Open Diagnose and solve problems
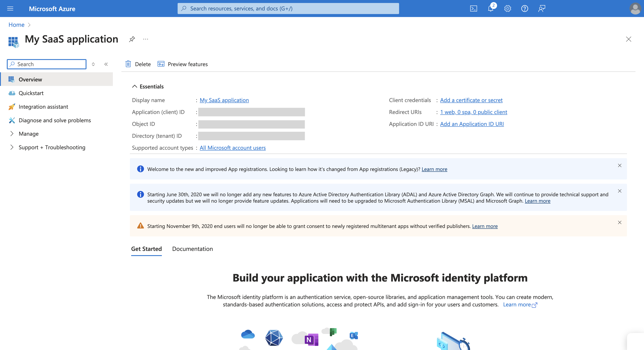Viewport: 644px width, 350px height. [55, 120]
